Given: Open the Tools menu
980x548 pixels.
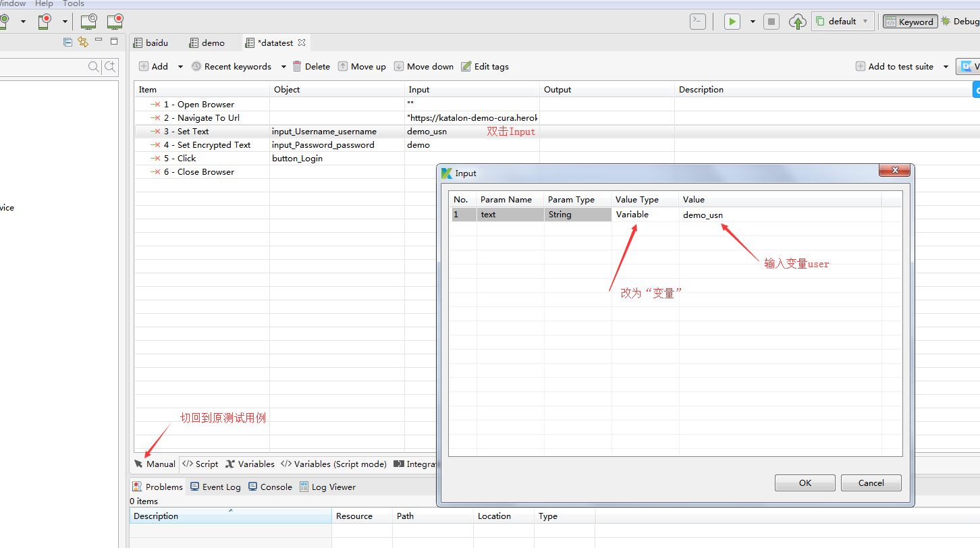Looking at the screenshot, I should [x=74, y=3].
